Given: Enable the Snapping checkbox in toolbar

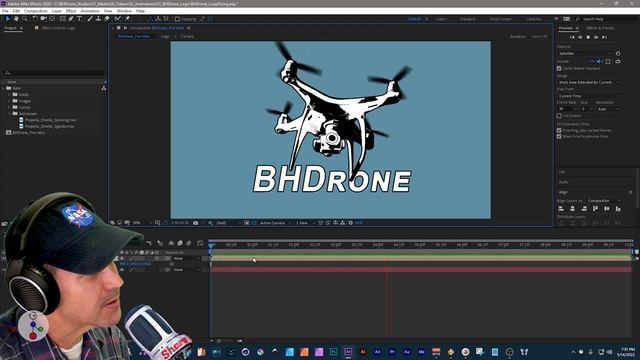Looking at the screenshot, I should pyautogui.click(x=177, y=19).
